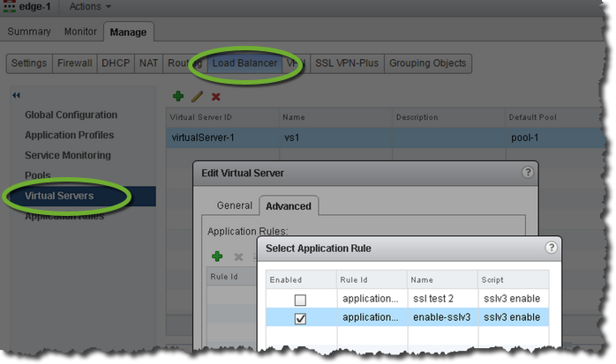Click the red delete virtual server icon
Screen dimensions: 616x364
tap(215, 96)
